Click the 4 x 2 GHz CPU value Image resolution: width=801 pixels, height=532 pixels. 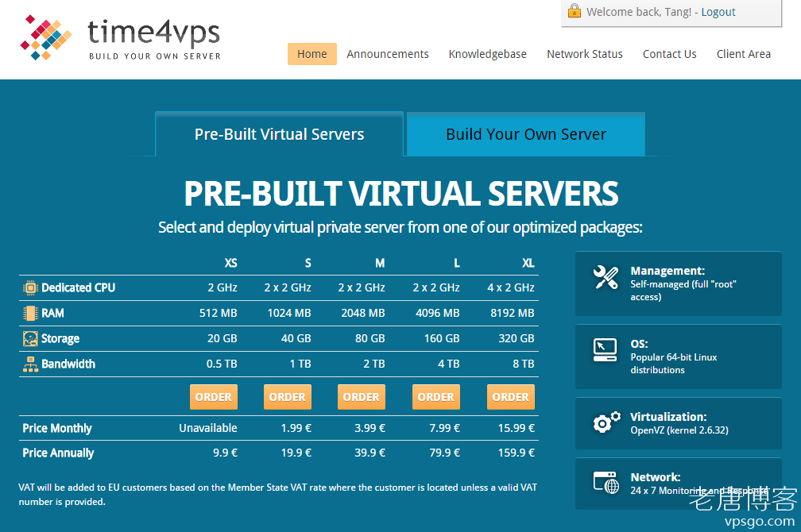(x=511, y=288)
